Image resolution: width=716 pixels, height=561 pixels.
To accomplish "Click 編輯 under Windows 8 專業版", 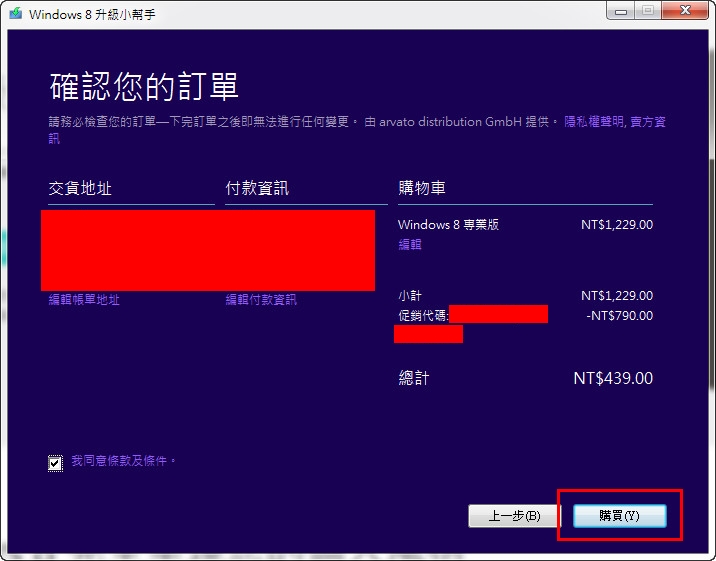I will (x=410, y=245).
